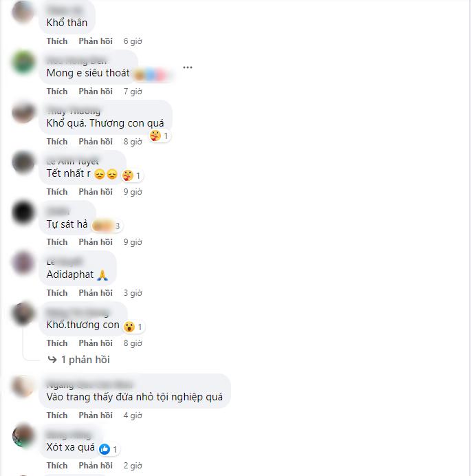Click Thích under "Adidaphat" comment
The image size is (471, 476).
click(x=57, y=293)
